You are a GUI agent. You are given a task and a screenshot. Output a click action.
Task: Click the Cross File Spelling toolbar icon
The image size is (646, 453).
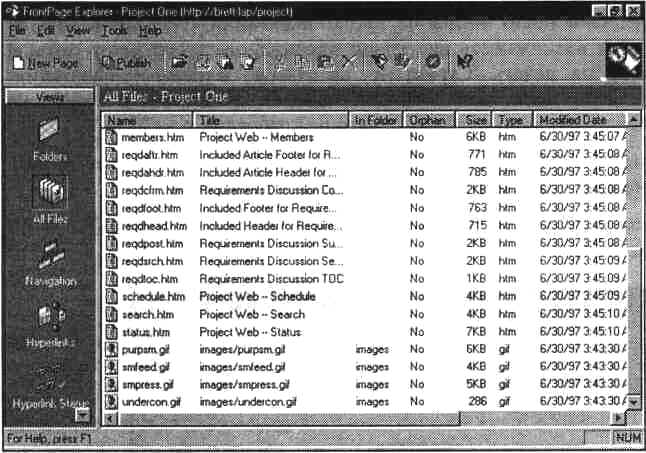249,62
